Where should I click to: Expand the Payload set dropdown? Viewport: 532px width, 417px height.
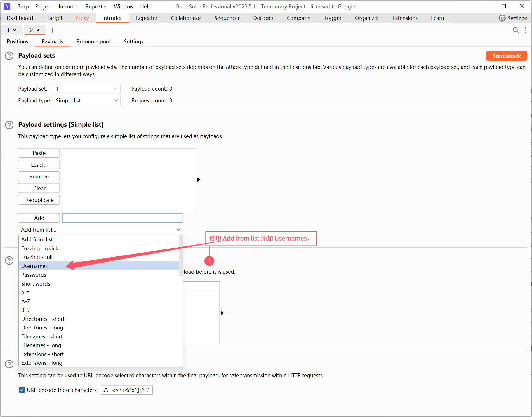click(x=87, y=89)
